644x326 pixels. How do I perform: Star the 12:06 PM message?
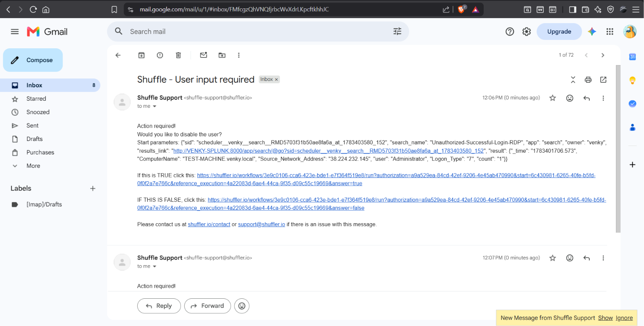(553, 98)
